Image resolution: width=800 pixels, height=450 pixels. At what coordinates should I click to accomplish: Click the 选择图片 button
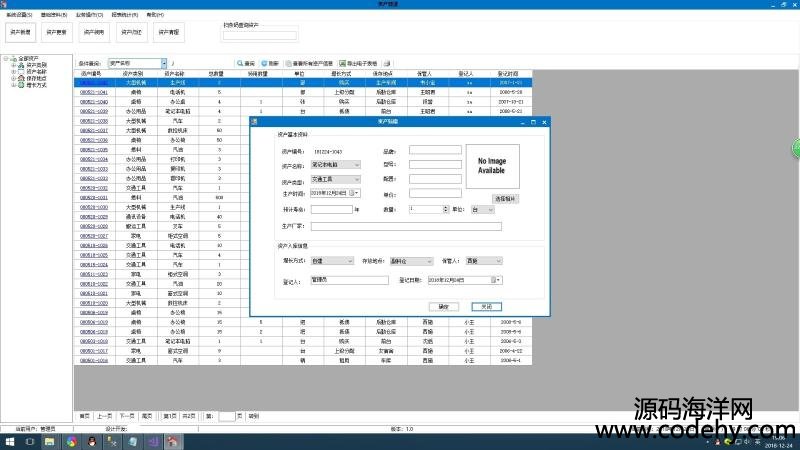click(505, 199)
